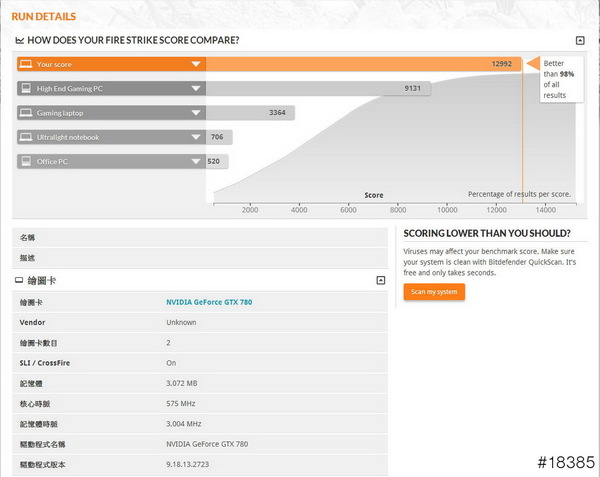The width and height of the screenshot is (600, 477).
Task: Collapse the Fire Strike score comparison section
Action: point(580,40)
